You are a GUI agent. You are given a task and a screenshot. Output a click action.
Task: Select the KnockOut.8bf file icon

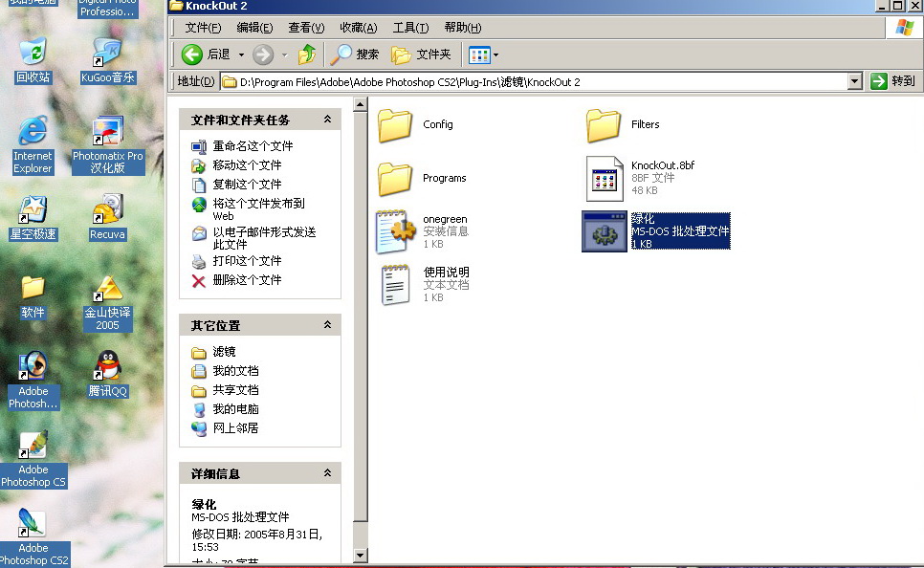[604, 178]
